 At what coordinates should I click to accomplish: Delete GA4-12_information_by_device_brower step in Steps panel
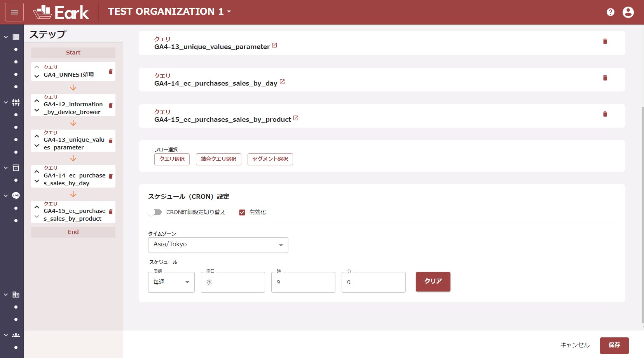point(111,105)
